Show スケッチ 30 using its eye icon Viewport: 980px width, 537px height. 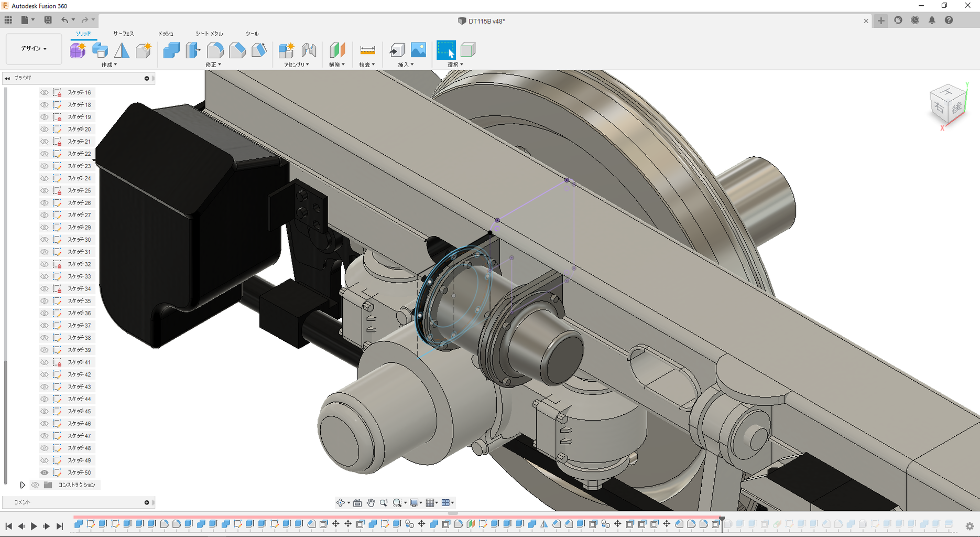point(45,240)
